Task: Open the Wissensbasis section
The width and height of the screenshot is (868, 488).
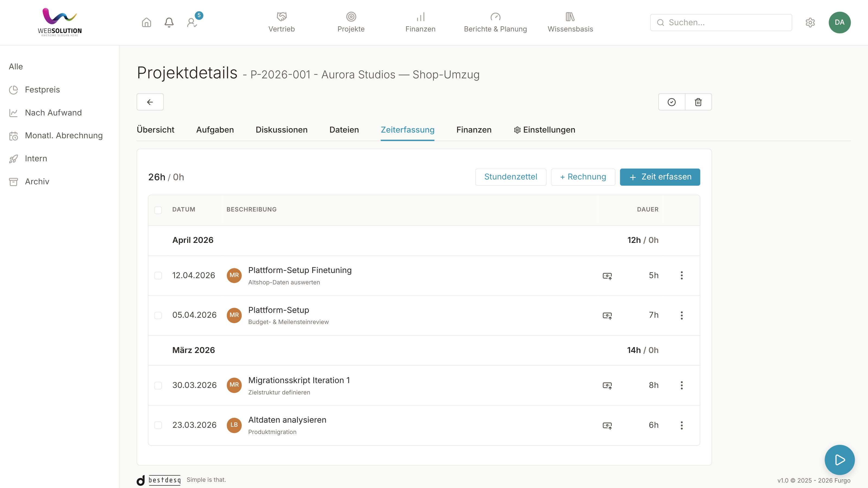Action: pyautogui.click(x=570, y=22)
